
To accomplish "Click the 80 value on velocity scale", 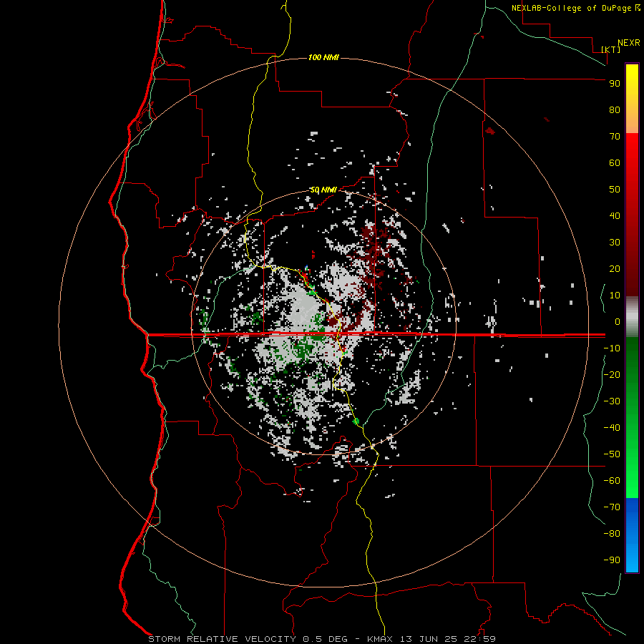I will click(x=615, y=109).
